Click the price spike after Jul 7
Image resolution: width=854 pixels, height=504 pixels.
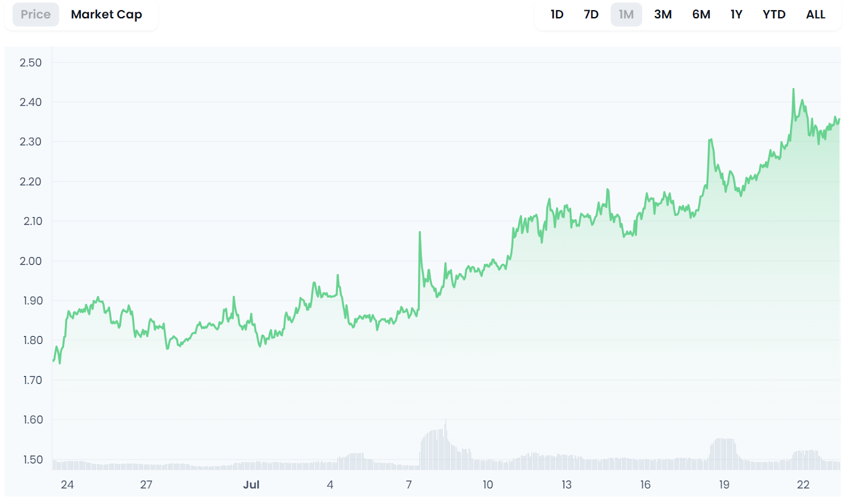(x=420, y=233)
